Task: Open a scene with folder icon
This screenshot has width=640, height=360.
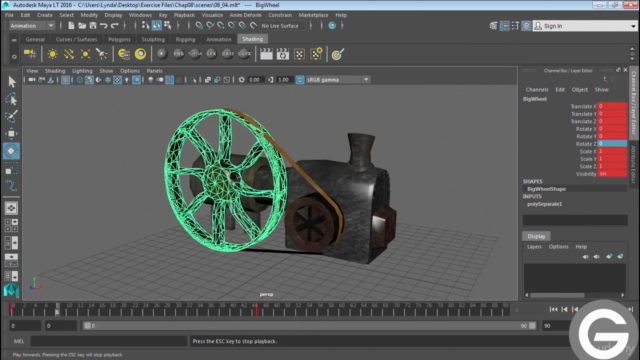Action: (82, 26)
